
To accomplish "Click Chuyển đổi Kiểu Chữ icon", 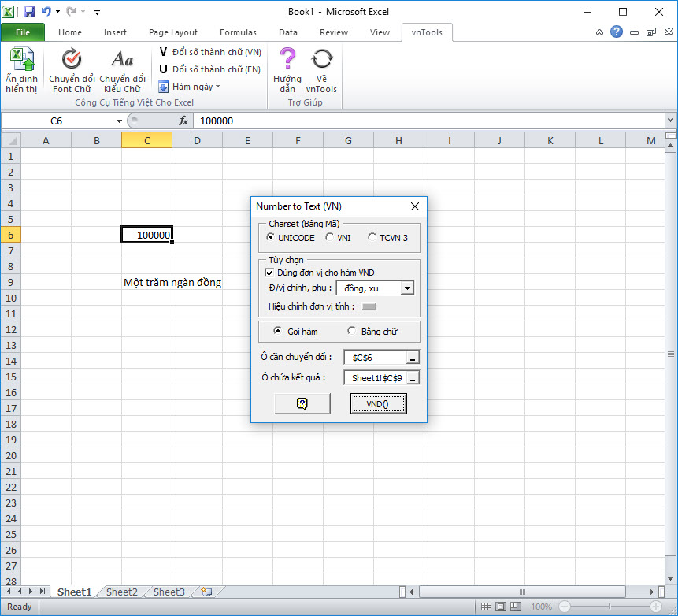I will click(x=122, y=70).
